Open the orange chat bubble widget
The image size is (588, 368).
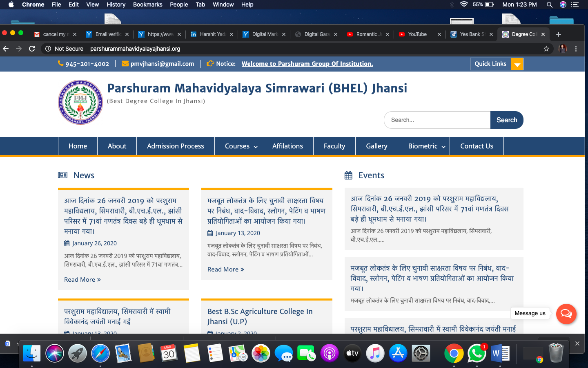tap(566, 314)
